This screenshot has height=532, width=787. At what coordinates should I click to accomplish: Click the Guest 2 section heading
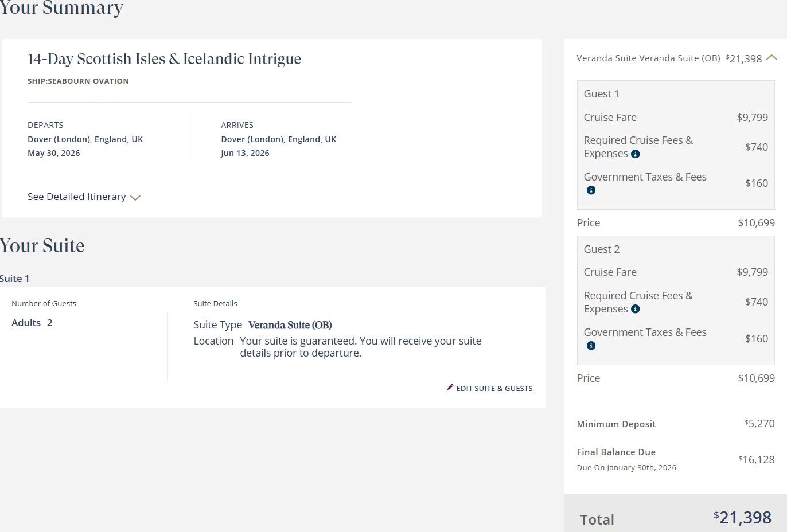click(x=601, y=249)
